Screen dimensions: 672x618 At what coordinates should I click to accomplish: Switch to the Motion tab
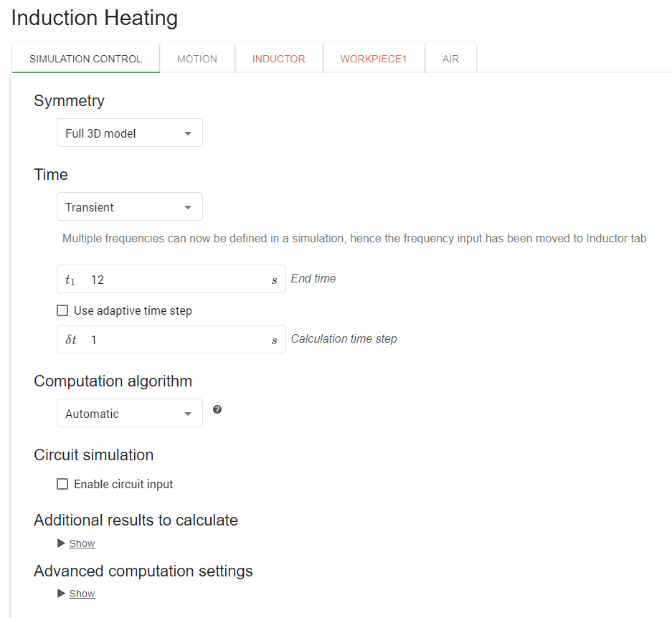click(197, 59)
